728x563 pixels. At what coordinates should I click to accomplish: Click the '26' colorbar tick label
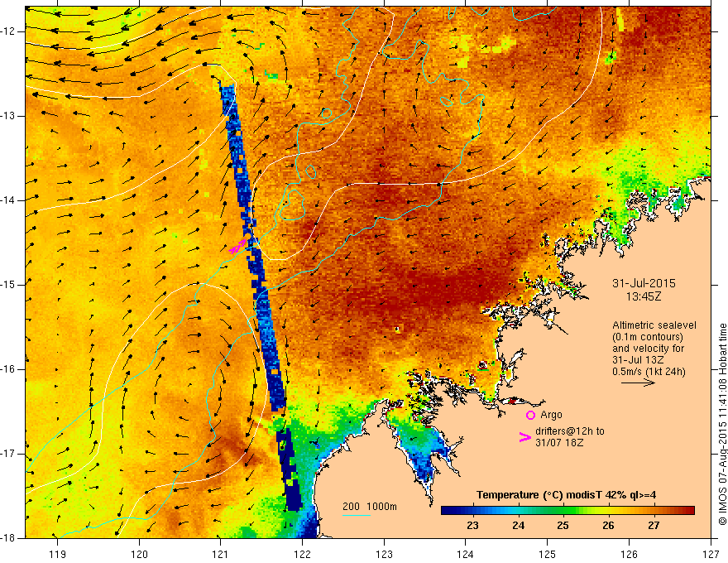(608, 526)
